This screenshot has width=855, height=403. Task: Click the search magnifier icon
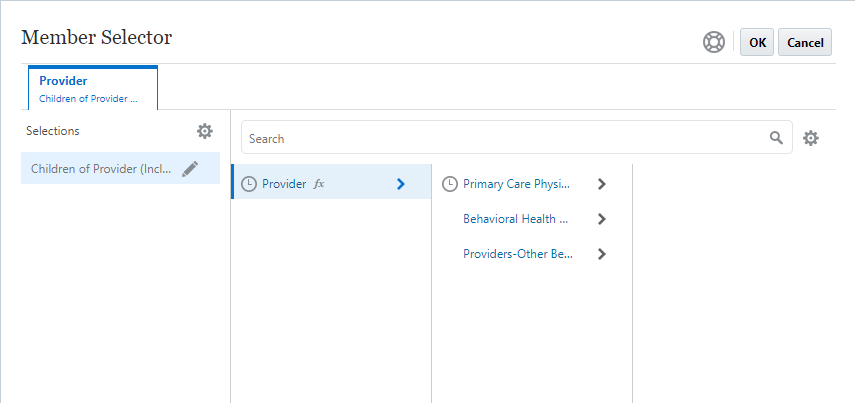click(x=776, y=138)
